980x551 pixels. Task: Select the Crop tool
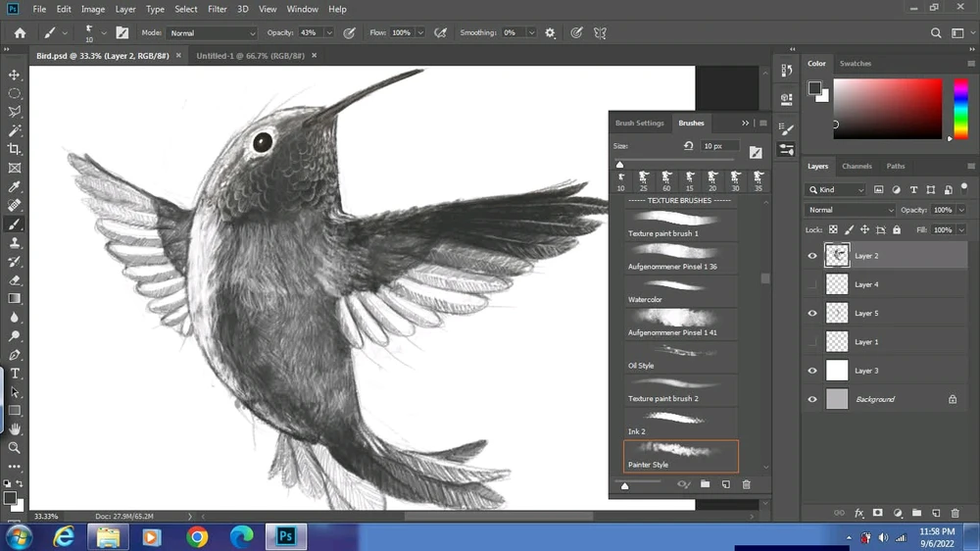[x=15, y=149]
